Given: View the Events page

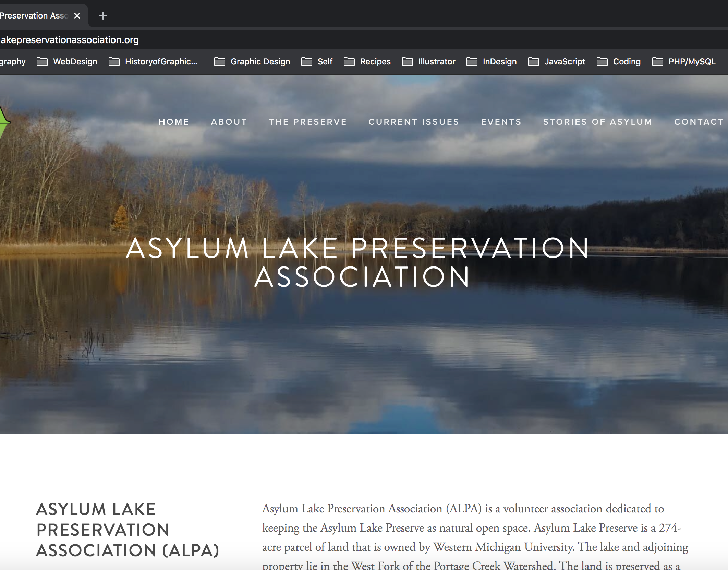Looking at the screenshot, I should [x=501, y=122].
